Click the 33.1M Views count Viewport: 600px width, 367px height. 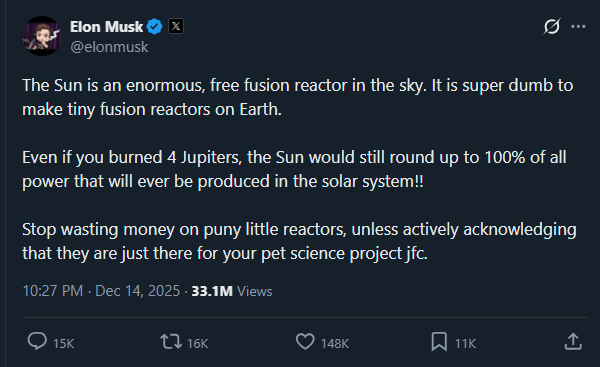pos(232,291)
